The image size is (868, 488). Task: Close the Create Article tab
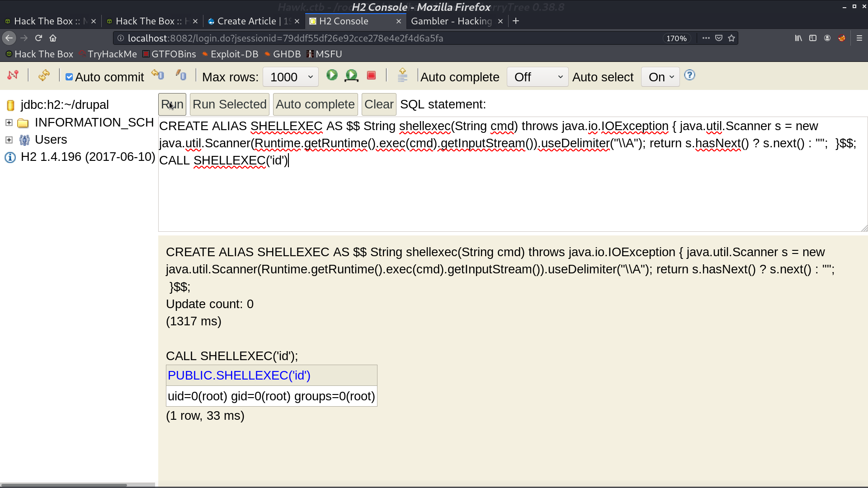[x=297, y=21]
